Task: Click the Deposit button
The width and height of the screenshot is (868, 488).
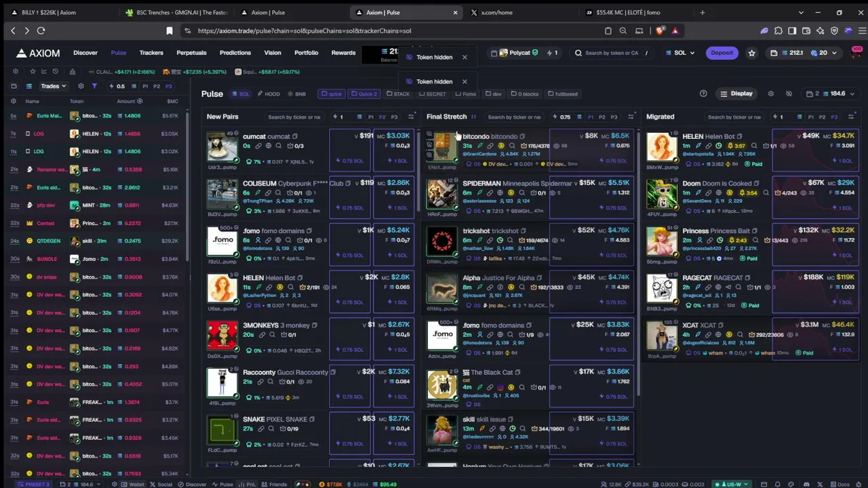Action: point(722,53)
